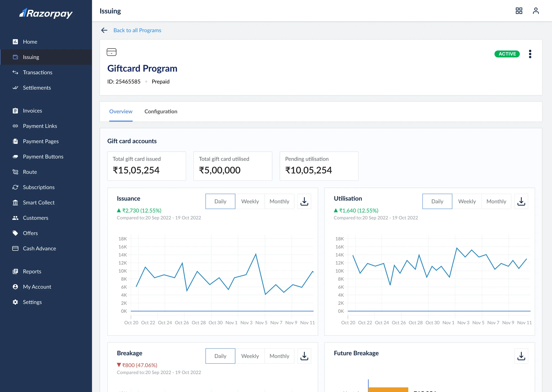Open the user profile icon
The height and width of the screenshot is (392, 552).
(x=536, y=11)
